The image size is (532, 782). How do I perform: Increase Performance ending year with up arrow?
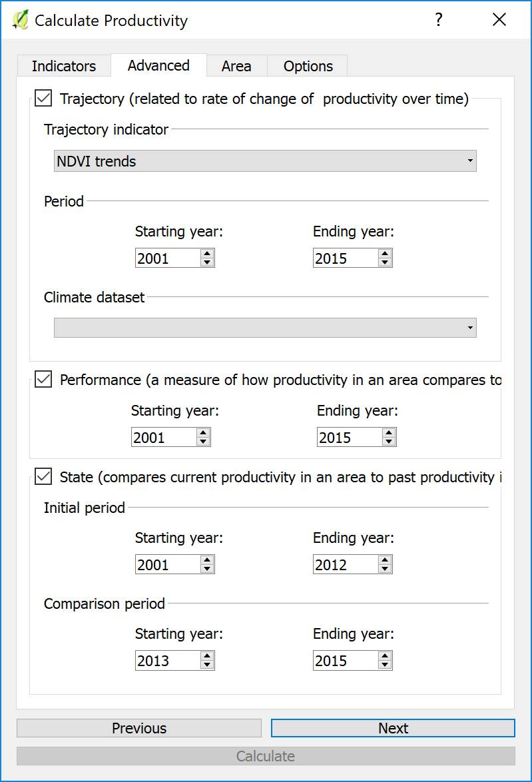click(x=389, y=433)
